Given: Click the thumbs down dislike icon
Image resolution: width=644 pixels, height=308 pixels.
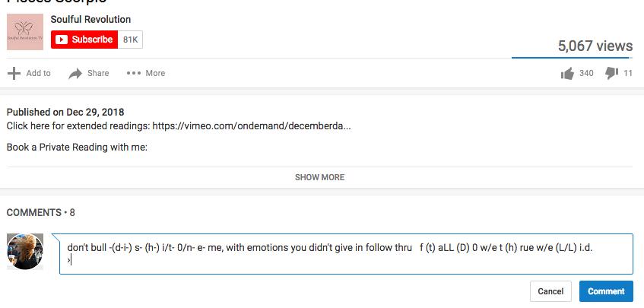Looking at the screenshot, I should 611,74.
